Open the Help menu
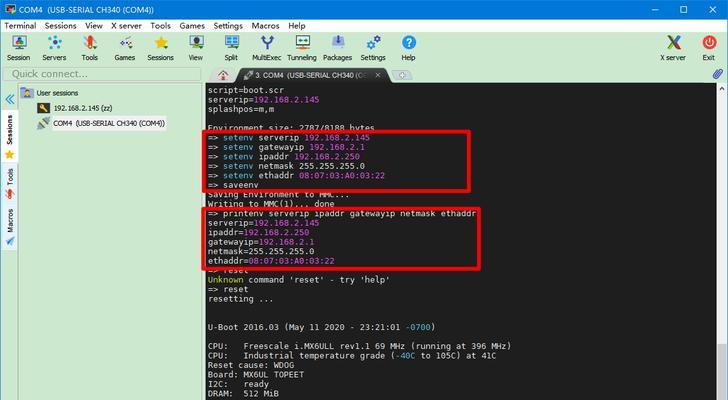 [297, 26]
